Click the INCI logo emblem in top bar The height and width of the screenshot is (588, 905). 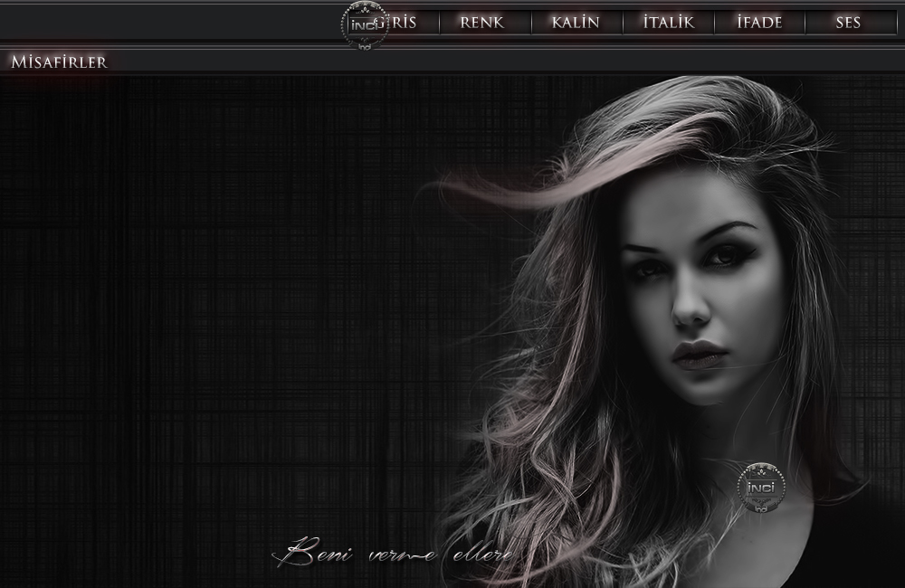tap(364, 24)
